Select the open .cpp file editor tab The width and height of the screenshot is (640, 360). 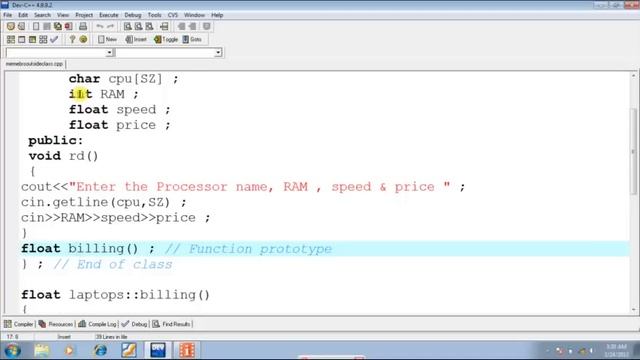coord(34,64)
